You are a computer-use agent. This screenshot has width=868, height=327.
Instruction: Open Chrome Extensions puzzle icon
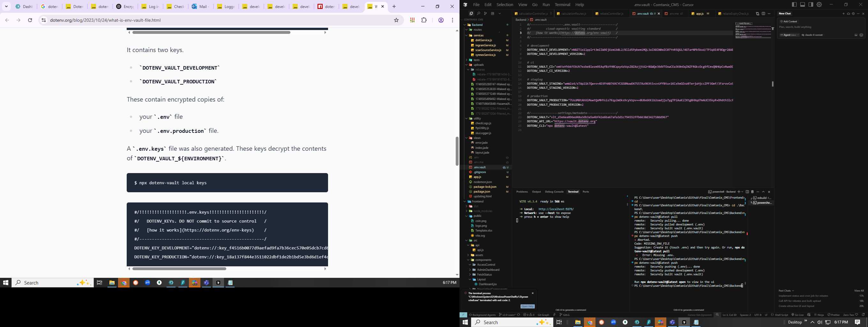(424, 20)
